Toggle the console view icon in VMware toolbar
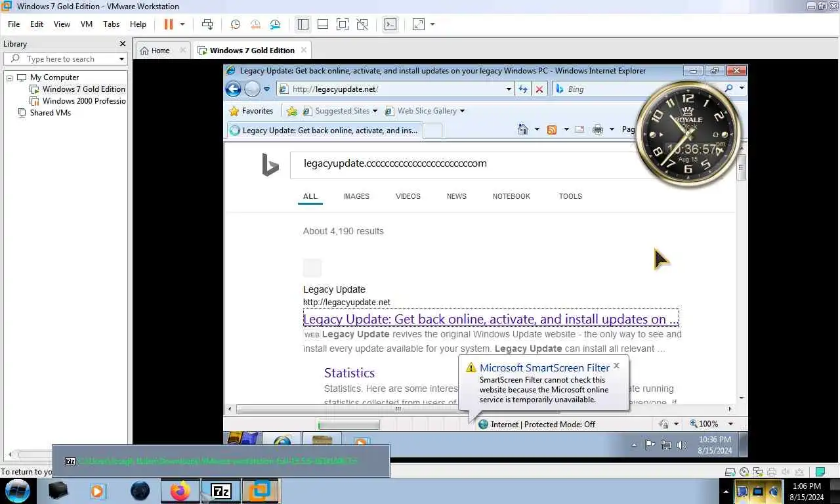The width and height of the screenshot is (840, 504). point(390,24)
